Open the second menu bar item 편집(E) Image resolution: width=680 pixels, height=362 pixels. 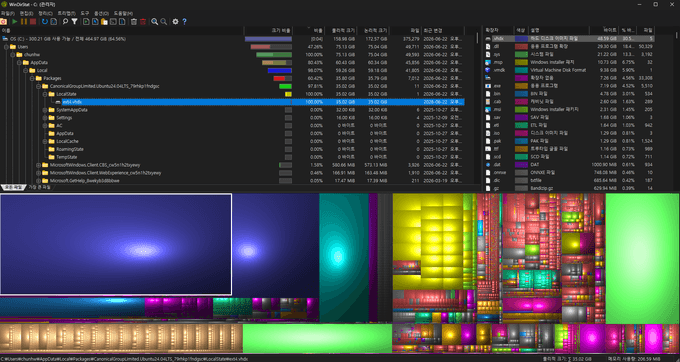coord(26,13)
